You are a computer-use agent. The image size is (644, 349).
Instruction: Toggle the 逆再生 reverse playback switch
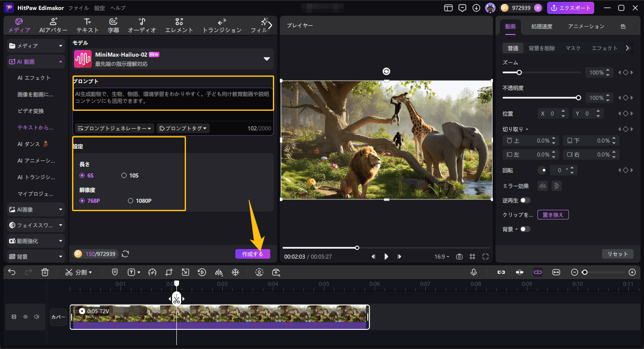pos(524,200)
